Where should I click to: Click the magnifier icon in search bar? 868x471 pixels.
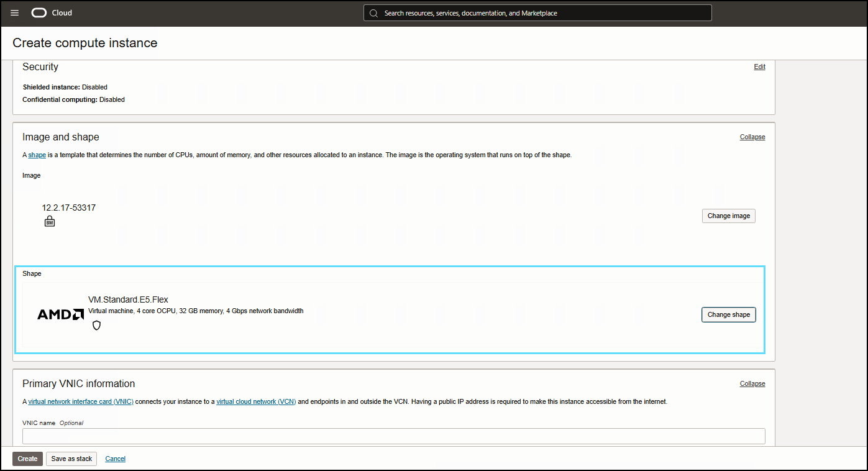[373, 13]
